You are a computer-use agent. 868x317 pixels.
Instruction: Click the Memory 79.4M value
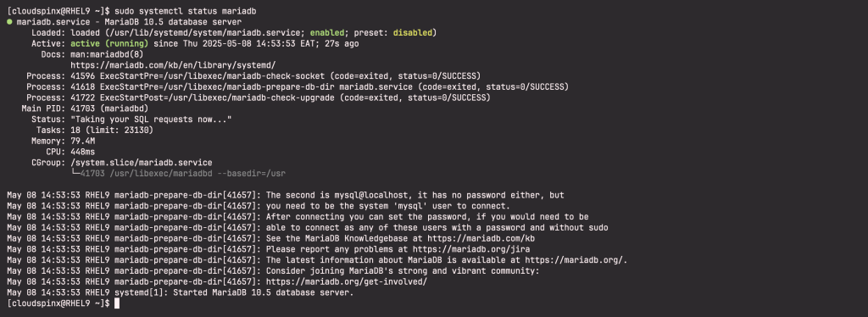pyautogui.click(x=82, y=141)
